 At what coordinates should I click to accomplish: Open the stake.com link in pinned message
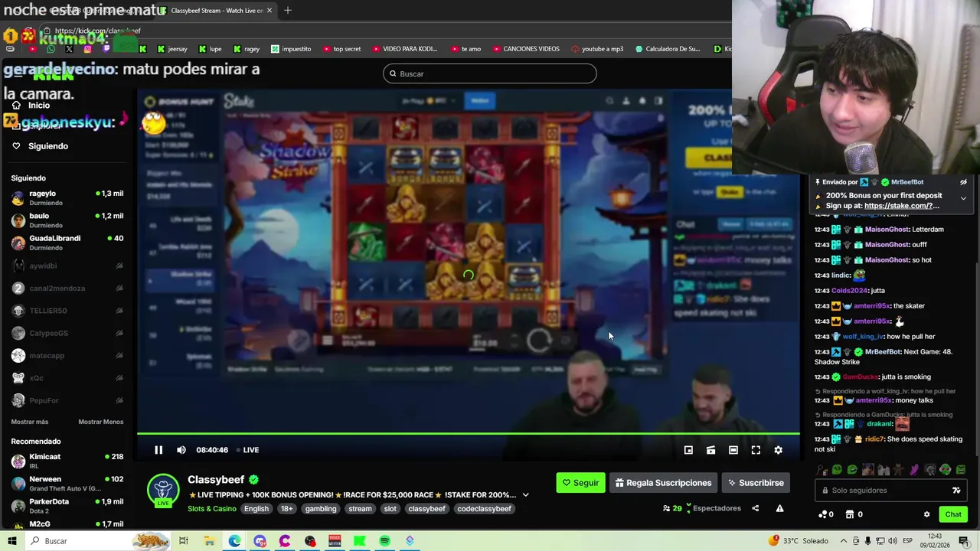901,206
